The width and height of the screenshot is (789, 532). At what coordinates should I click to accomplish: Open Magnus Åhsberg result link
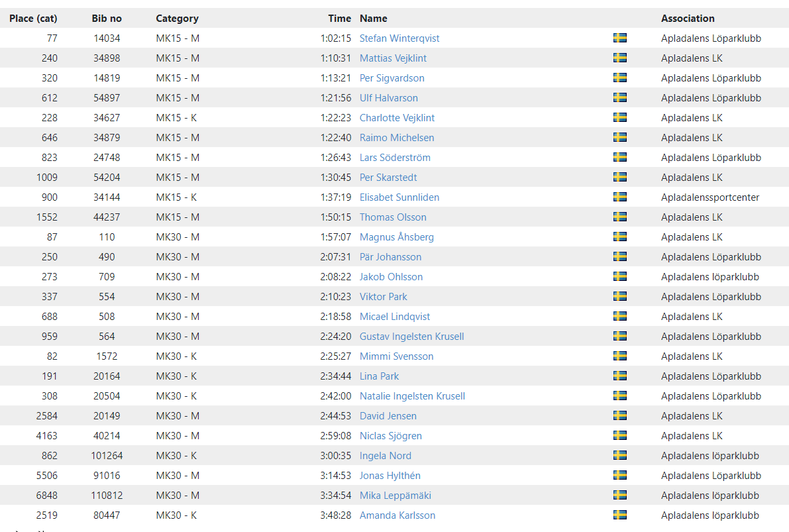[397, 237]
